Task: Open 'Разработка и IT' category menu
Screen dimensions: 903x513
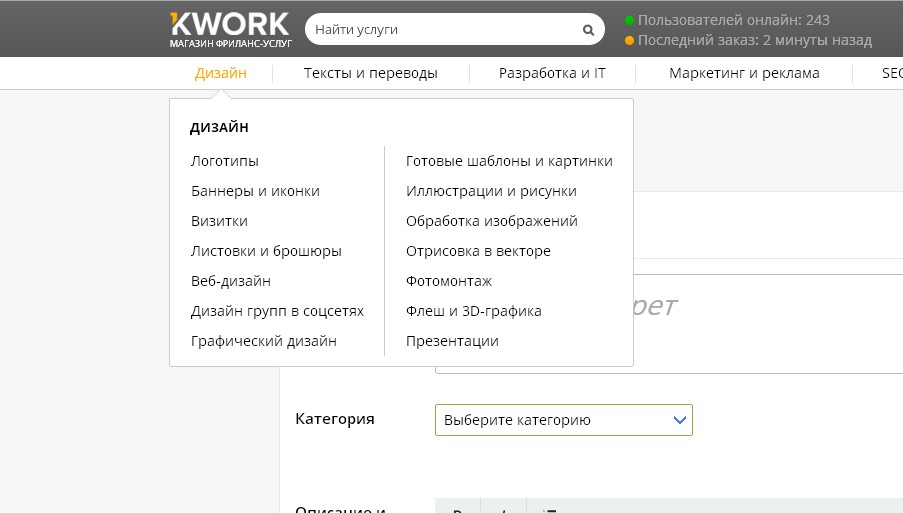Action: [x=552, y=73]
